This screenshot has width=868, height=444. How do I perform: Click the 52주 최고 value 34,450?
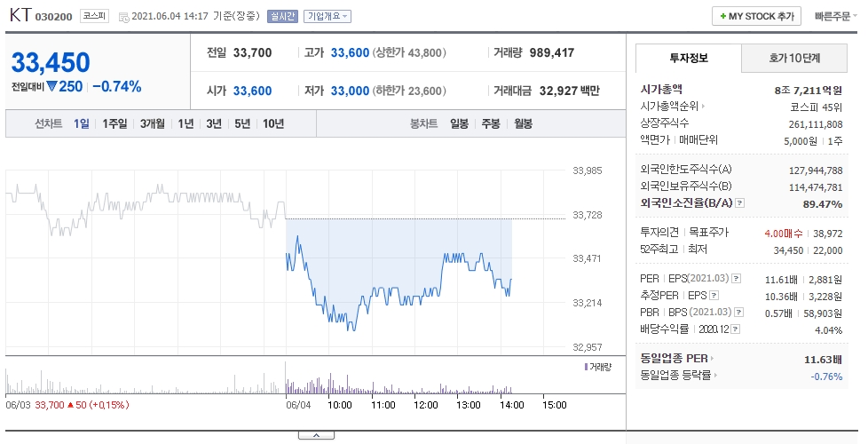tap(788, 250)
